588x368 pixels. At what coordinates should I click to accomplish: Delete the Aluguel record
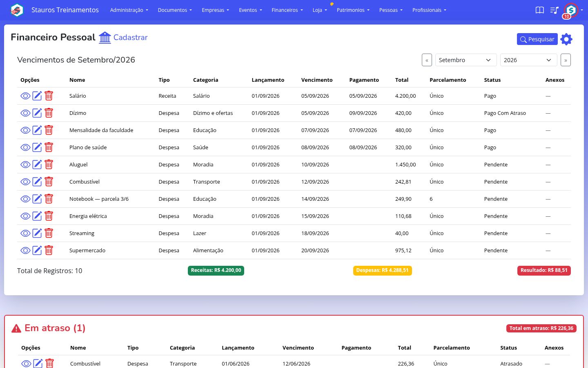(49, 164)
